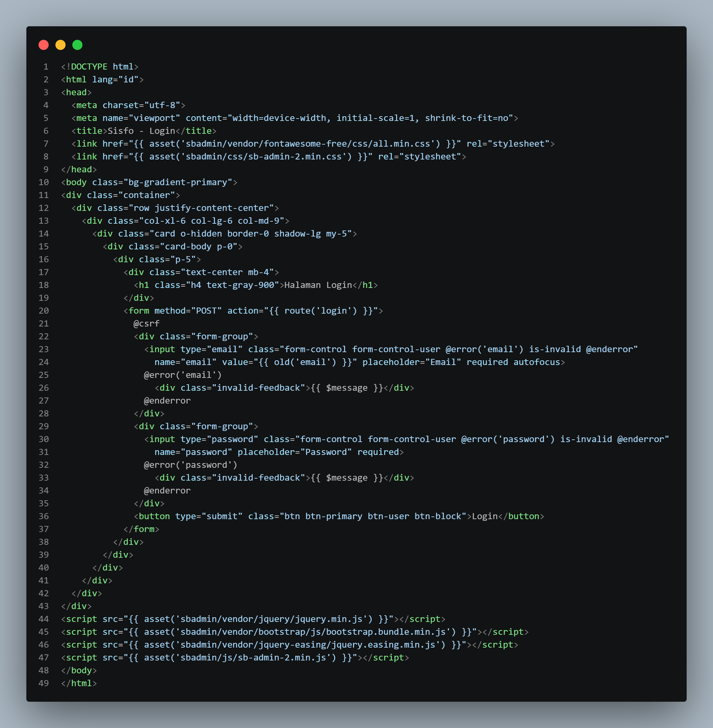
Task: Click the 'card o-hidden border-0' div line
Action: tap(225, 234)
